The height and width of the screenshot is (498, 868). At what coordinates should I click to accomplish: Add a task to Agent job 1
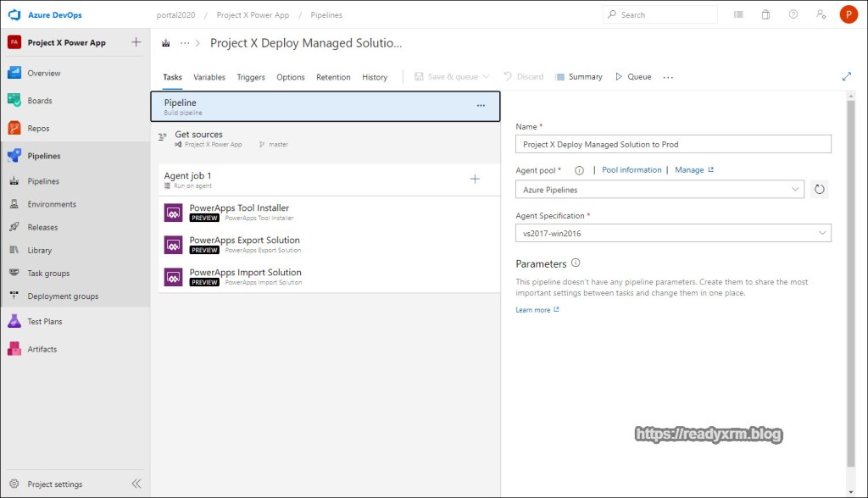point(475,179)
